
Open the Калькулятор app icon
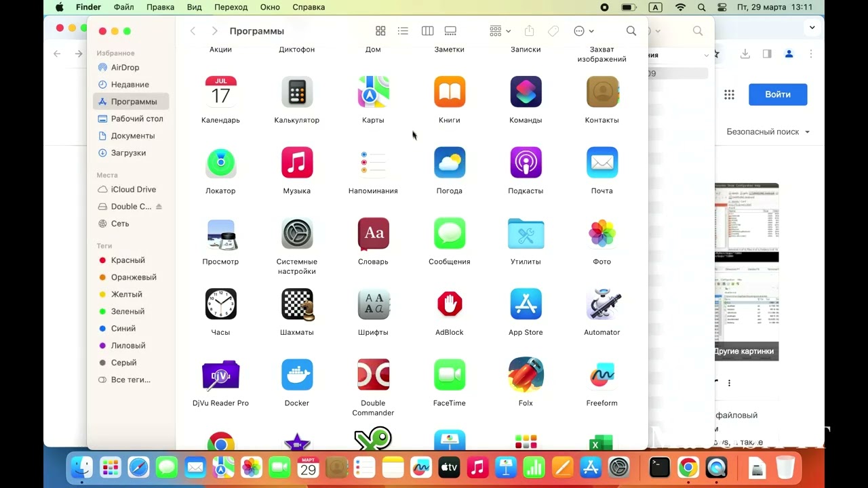tap(297, 91)
